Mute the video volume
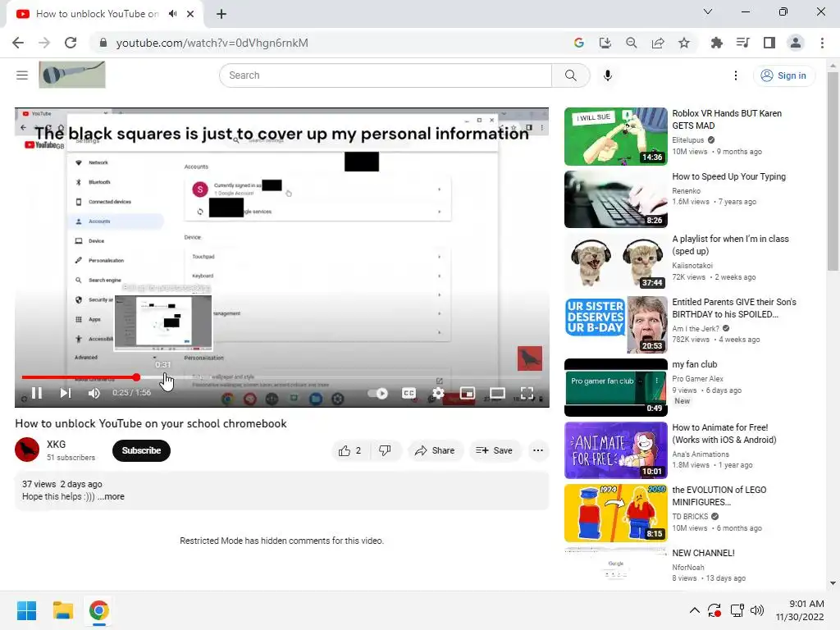The height and width of the screenshot is (630, 840). tap(94, 393)
